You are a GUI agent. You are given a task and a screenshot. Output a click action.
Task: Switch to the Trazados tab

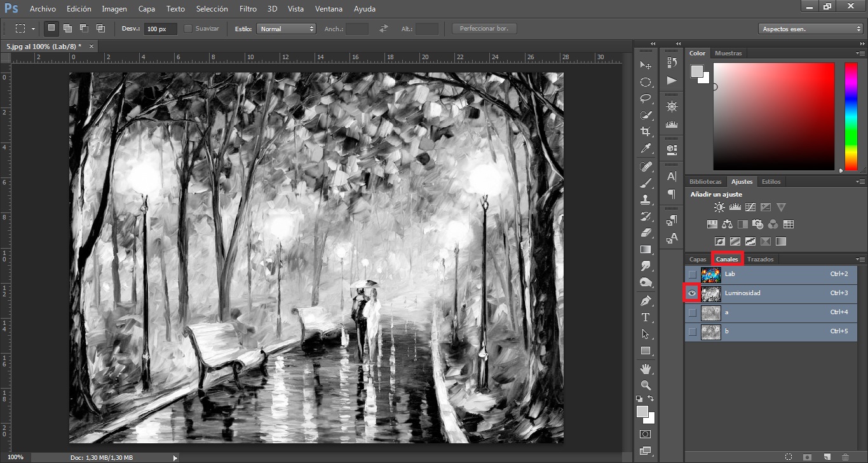761,259
